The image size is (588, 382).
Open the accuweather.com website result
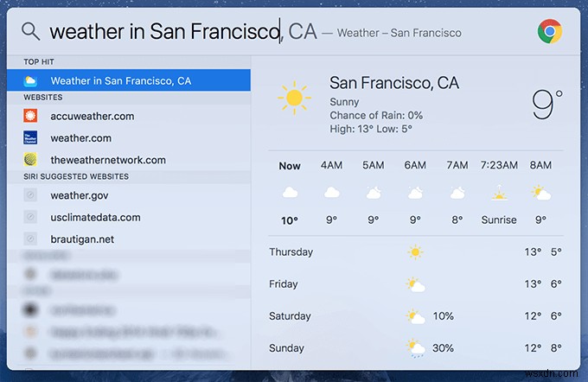point(129,116)
